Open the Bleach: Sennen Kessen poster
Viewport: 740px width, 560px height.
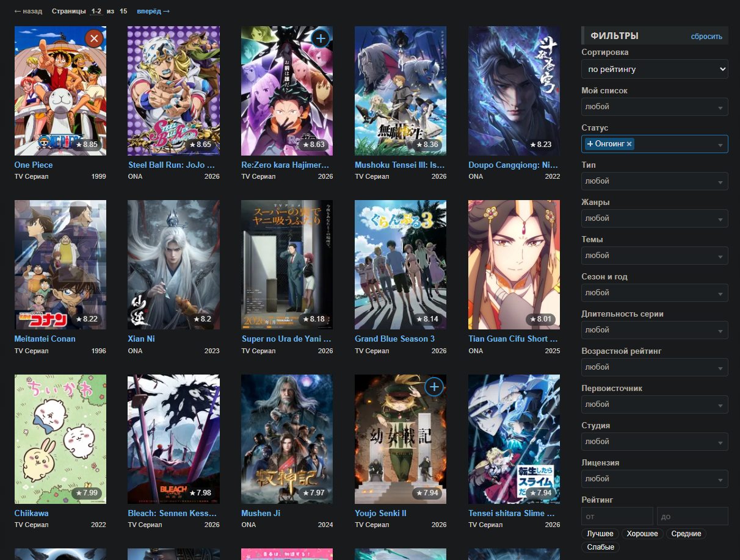(x=173, y=439)
